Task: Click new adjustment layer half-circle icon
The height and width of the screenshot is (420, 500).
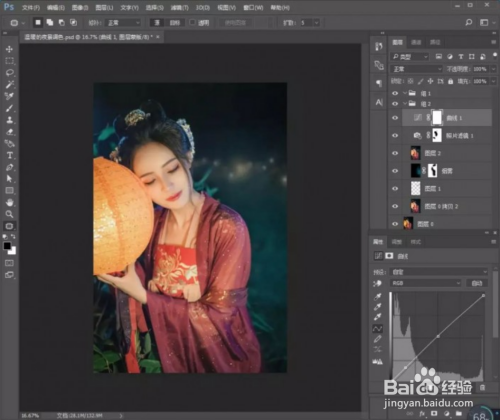Action: (447, 413)
